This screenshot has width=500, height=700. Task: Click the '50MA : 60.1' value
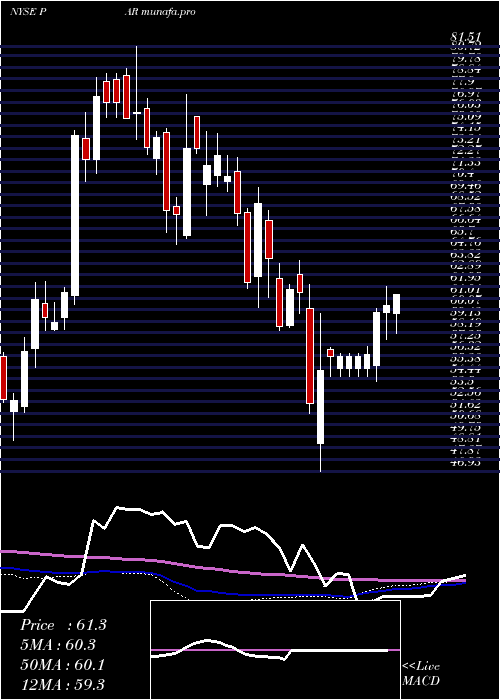pyautogui.click(x=63, y=664)
